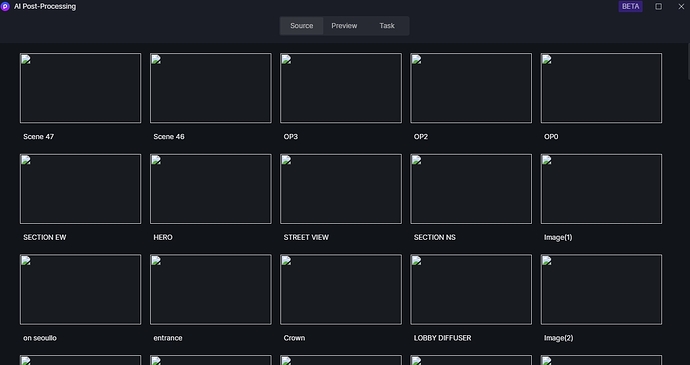Select the Crown thumbnail
This screenshot has width=690, height=365.
[x=341, y=289]
